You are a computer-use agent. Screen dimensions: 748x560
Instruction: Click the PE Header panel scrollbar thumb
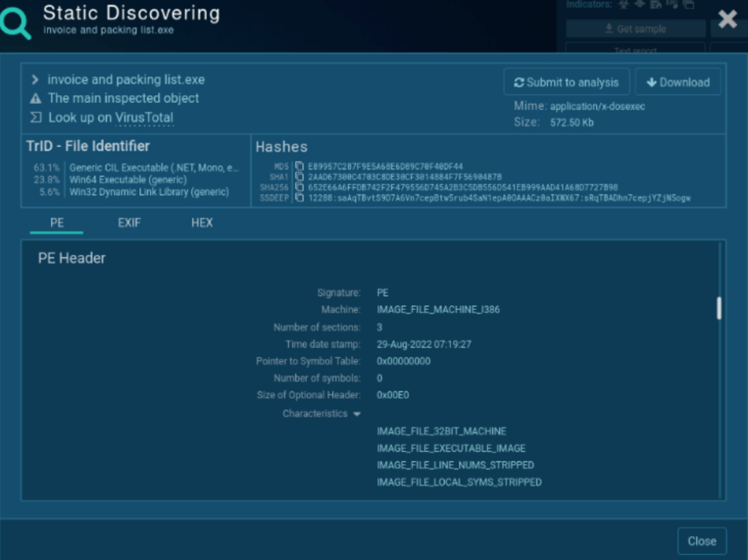tap(719, 308)
